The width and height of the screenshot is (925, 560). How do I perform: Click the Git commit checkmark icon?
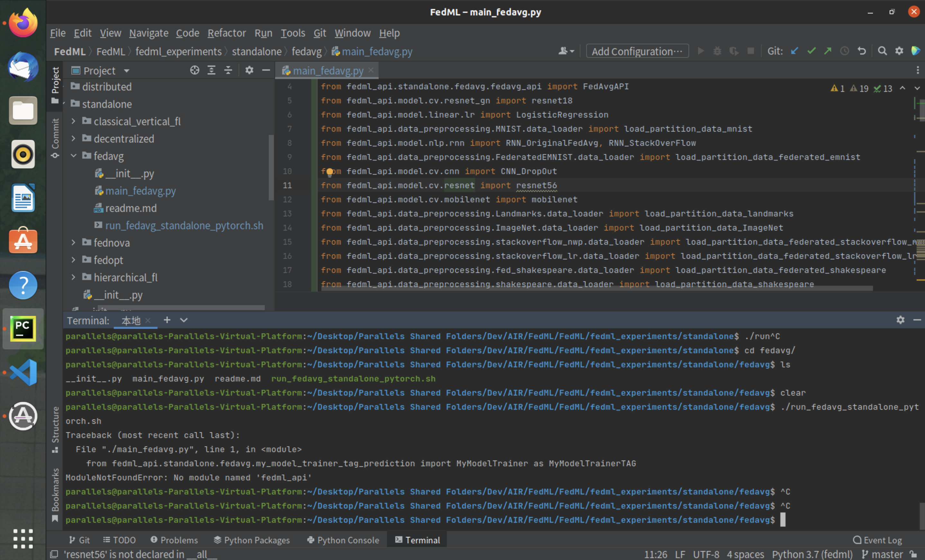pos(811,51)
